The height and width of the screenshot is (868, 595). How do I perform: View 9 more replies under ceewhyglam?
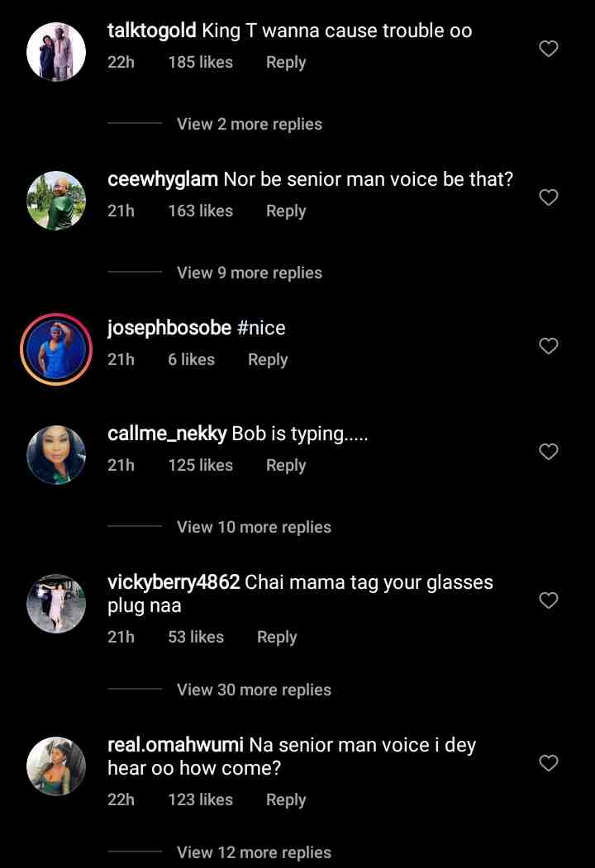click(249, 273)
